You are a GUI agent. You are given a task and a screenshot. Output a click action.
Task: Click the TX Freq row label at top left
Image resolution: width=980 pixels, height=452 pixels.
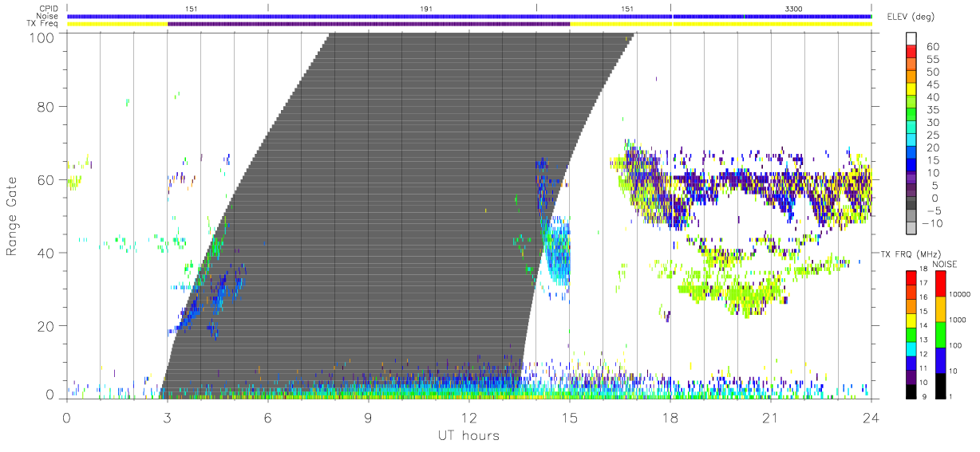[44, 24]
